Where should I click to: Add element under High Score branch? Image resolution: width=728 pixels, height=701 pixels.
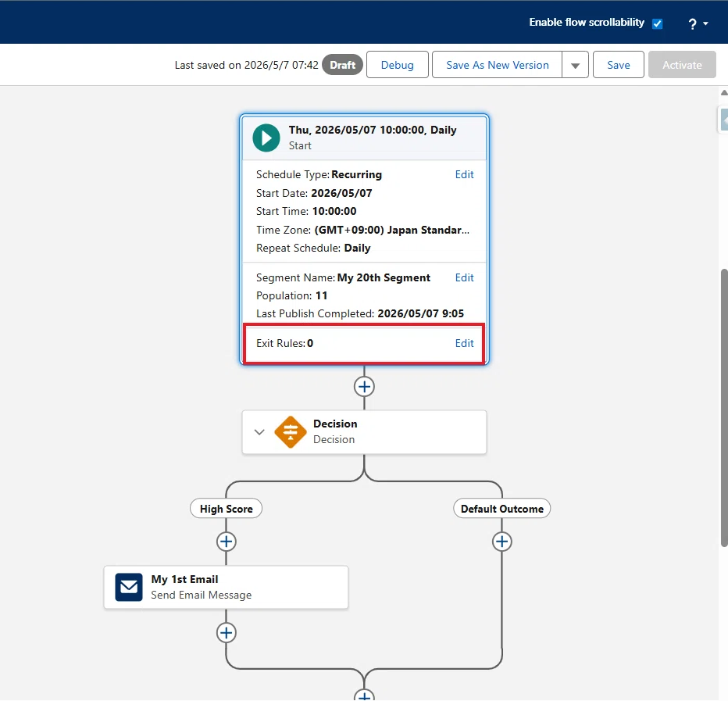click(x=226, y=542)
